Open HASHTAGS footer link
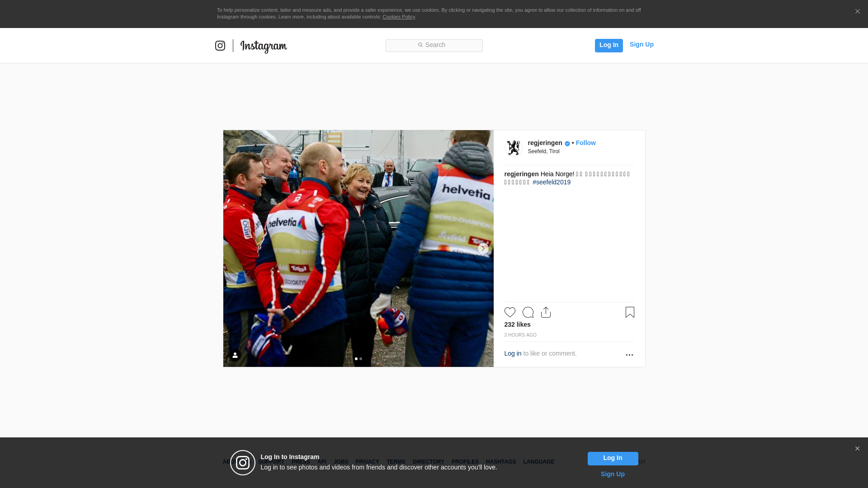Viewport: 868px width, 488px height. coord(500,462)
